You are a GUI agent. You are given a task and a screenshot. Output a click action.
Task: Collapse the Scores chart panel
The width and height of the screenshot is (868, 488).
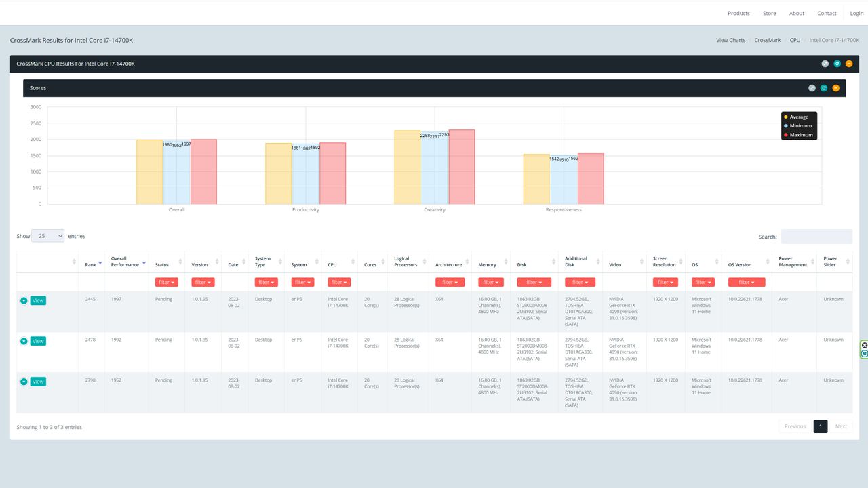point(835,88)
